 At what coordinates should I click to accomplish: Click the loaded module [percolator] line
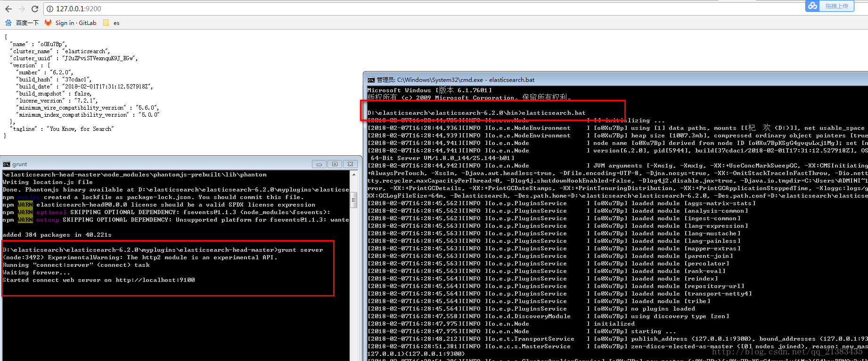pos(548,264)
